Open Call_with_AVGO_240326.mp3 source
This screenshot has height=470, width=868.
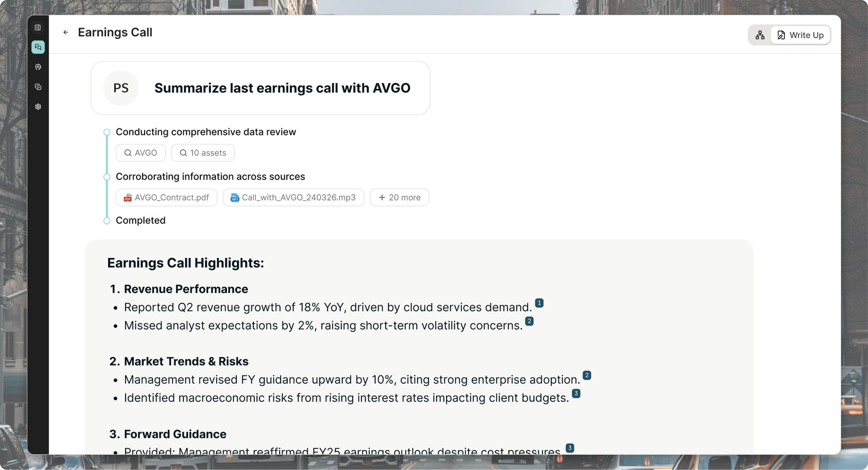click(293, 197)
